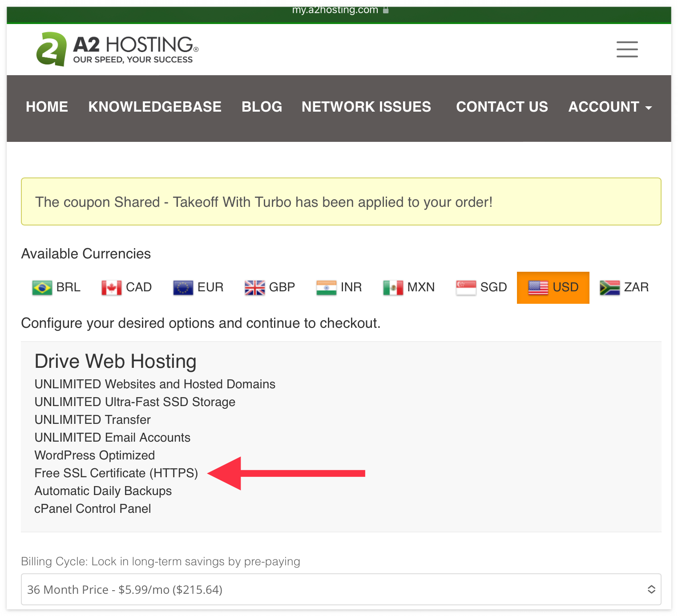Click the Drive Web Hosting heading
Viewport: 678px width, 616px height.
pyautogui.click(x=115, y=361)
